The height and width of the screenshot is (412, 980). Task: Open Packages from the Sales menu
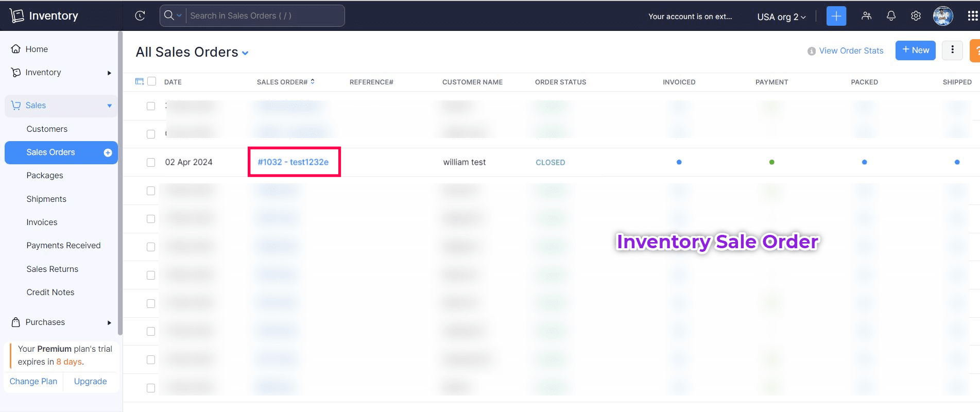click(x=45, y=175)
